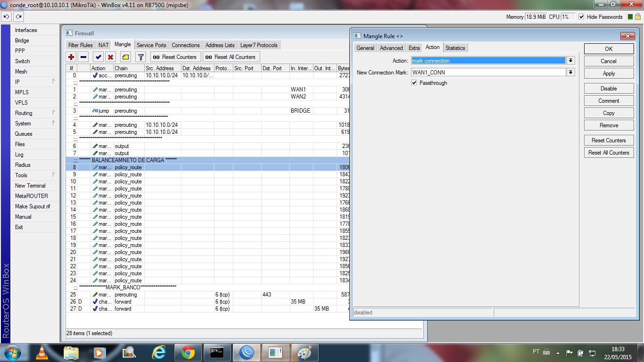Open Interfaces from the side menu
644x362 pixels.
[x=35, y=30]
